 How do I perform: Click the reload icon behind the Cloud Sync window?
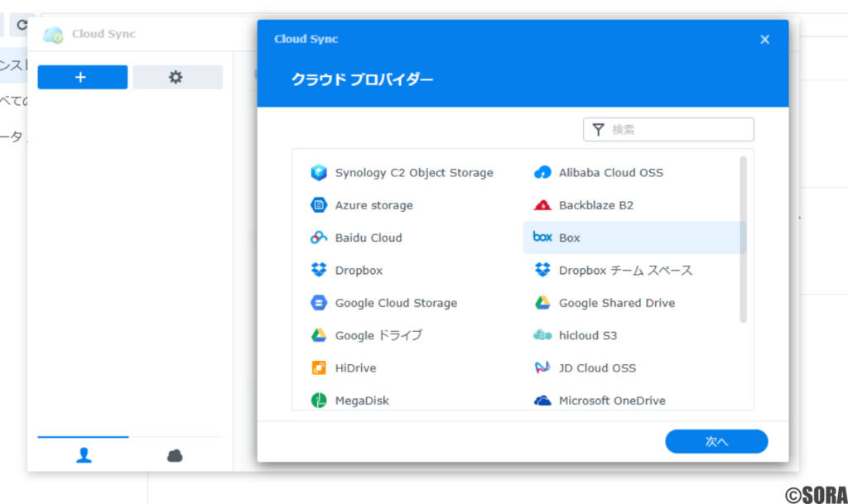[x=22, y=25]
